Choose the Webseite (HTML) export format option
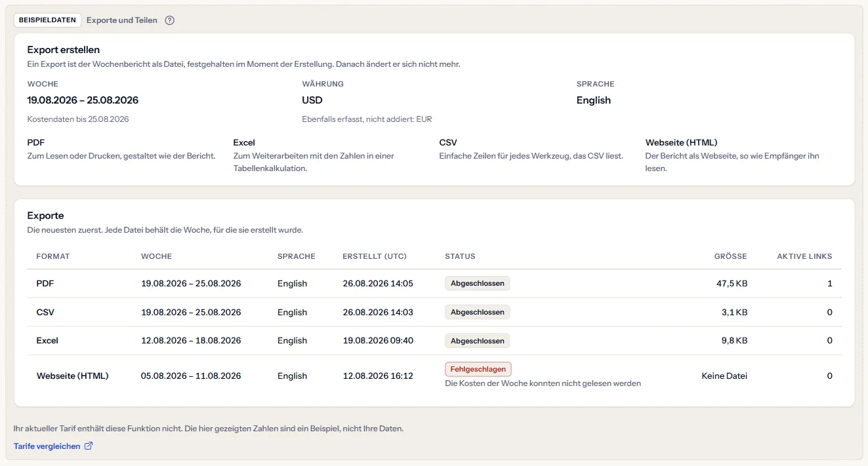 tap(739, 155)
